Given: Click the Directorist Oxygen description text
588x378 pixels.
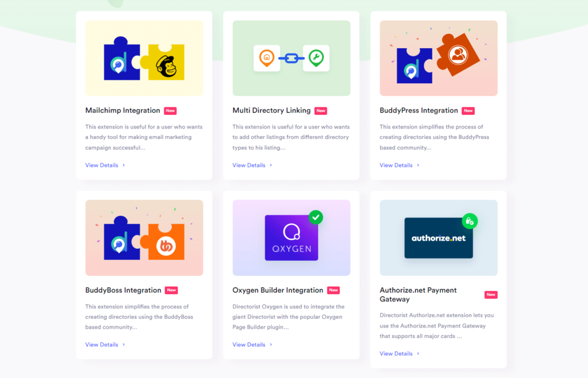Looking at the screenshot, I should [288, 317].
